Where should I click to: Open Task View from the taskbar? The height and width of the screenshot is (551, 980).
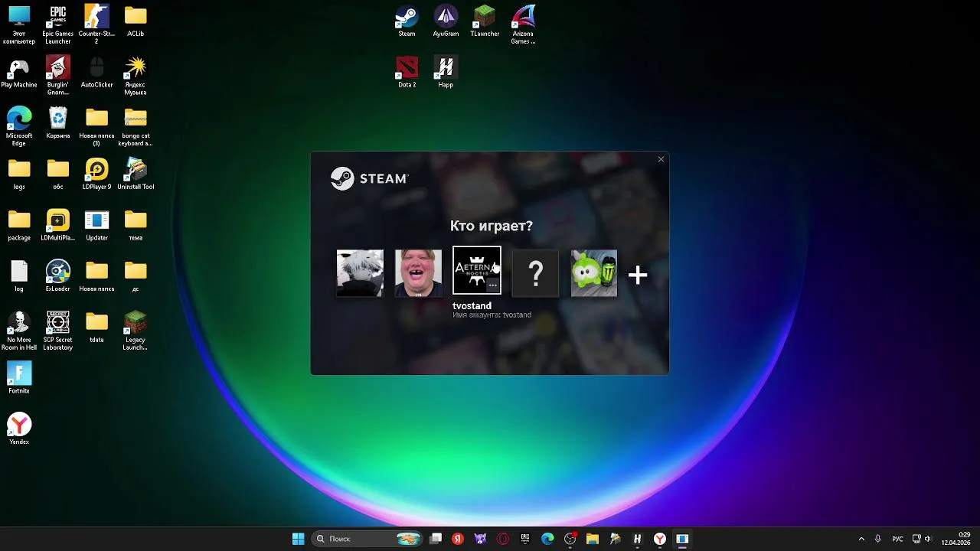tap(436, 539)
